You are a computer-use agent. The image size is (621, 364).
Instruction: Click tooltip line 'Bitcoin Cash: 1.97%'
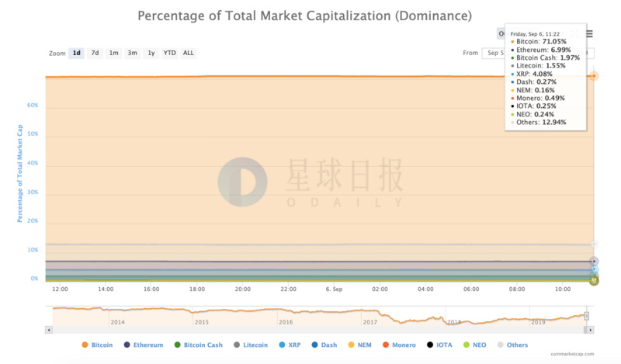click(x=546, y=58)
